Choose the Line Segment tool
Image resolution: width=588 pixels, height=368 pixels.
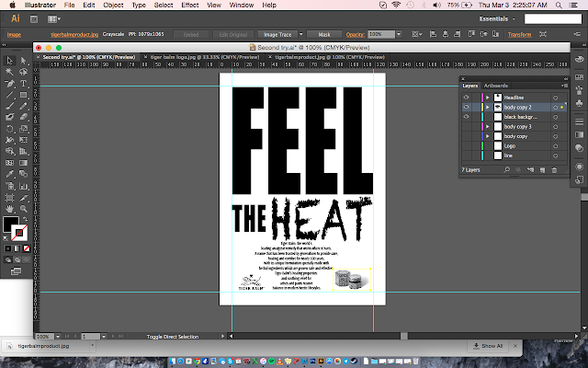[9, 95]
